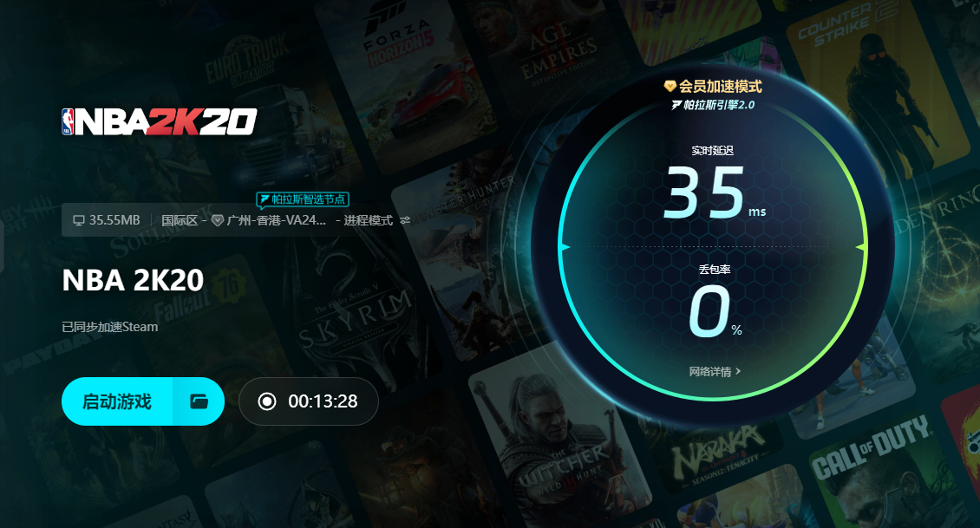980x528 pixels.
Task: Click the 帕拉斯智选节点 tag
Action: [303, 199]
